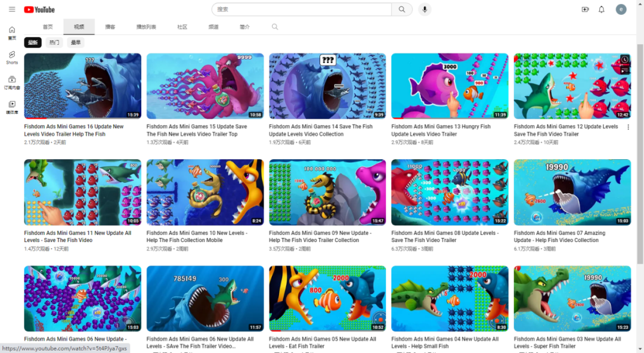Add Mini Games 12 to queue
The height and width of the screenshot is (353, 644).
[624, 70]
